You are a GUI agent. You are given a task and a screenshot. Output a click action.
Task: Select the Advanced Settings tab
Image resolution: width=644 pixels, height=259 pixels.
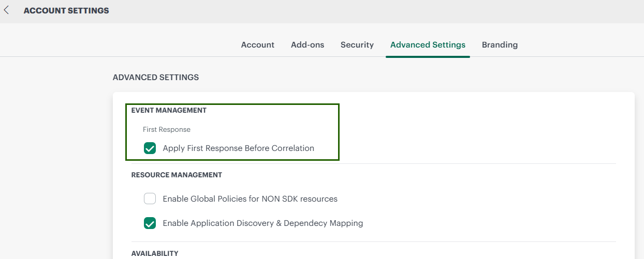[428, 45]
